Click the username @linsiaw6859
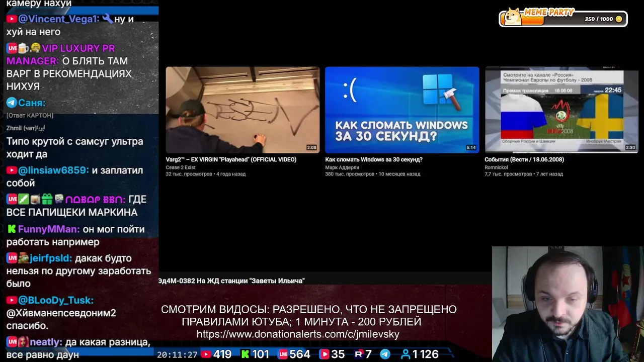The width and height of the screenshot is (644, 362). (53, 170)
